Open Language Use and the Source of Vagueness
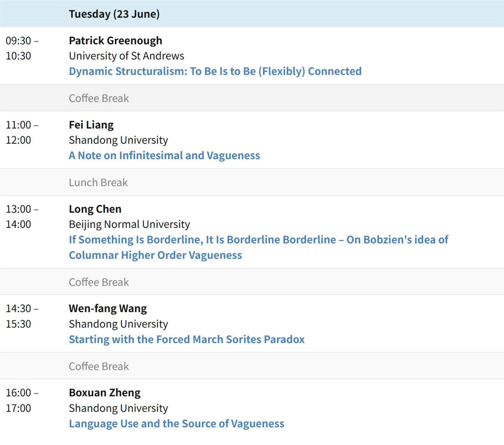504x445 pixels. click(176, 423)
